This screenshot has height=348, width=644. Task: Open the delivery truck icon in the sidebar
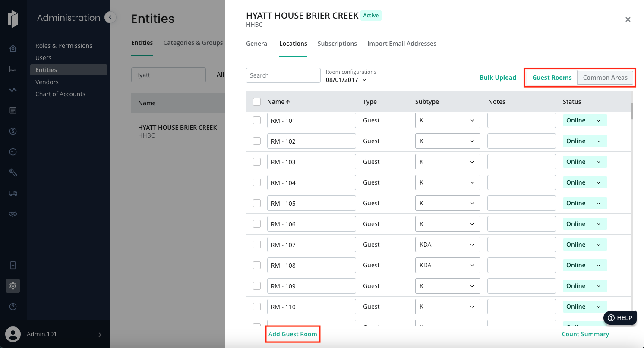[x=13, y=193]
